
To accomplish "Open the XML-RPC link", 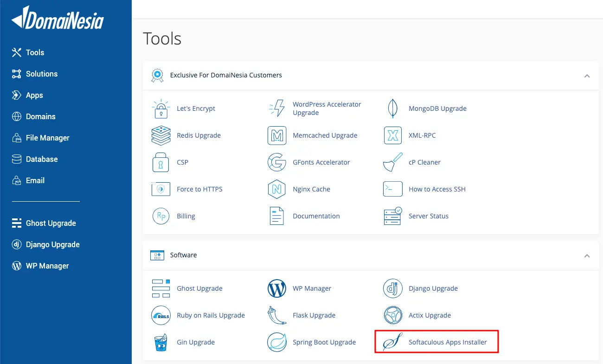I will (x=422, y=135).
